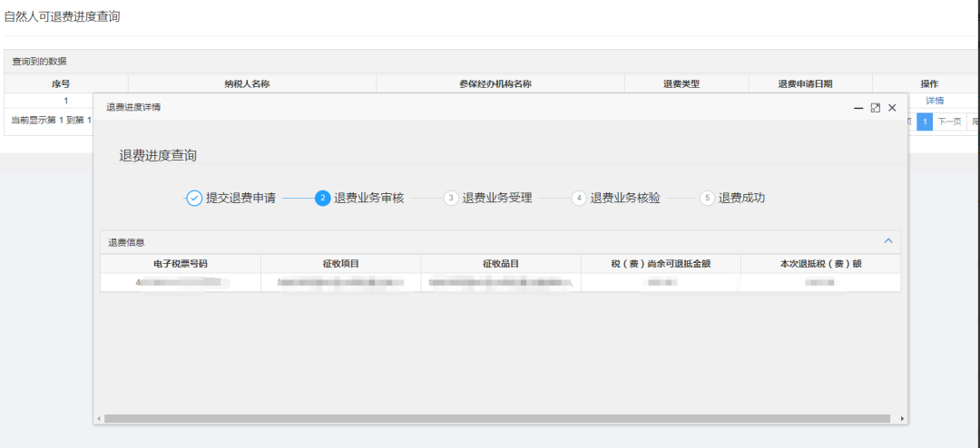Click step 3 circle 退费业务受理
The image size is (980, 448).
451,199
